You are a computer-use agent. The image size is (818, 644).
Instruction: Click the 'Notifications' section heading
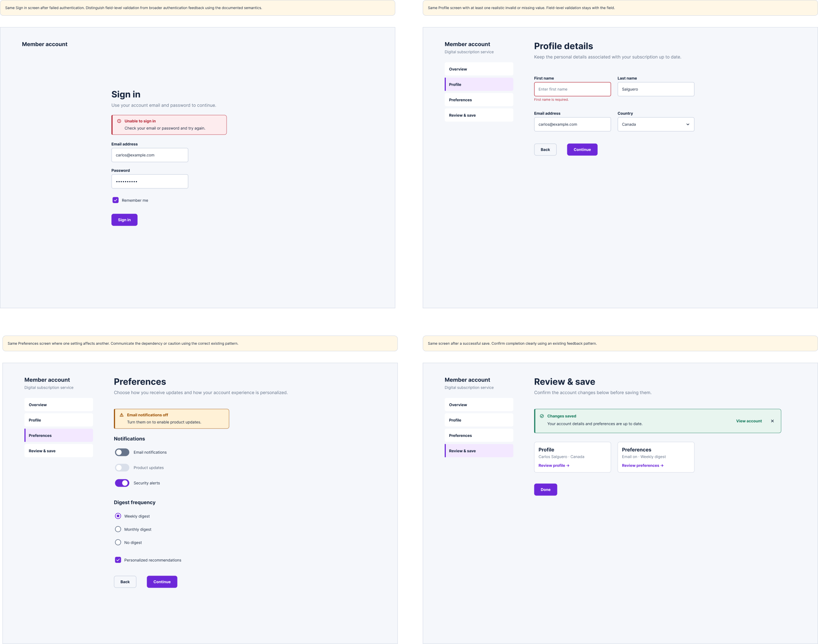pyautogui.click(x=129, y=438)
